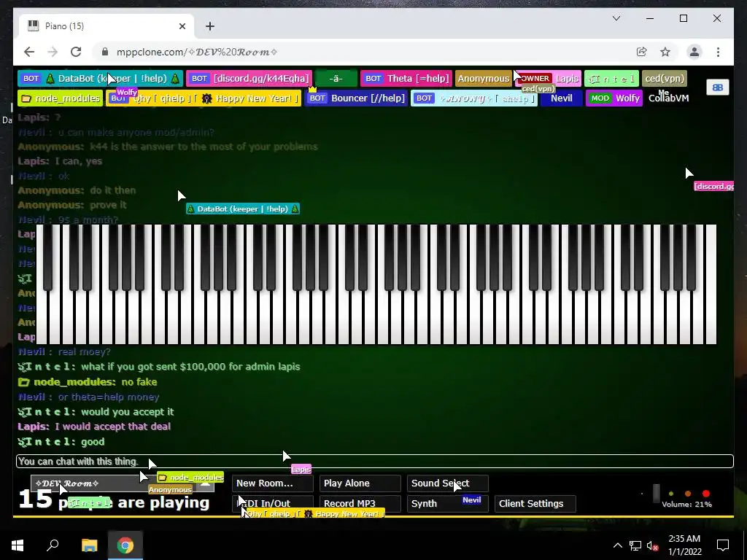
Task: Click the orange status dot near volume
Action: [687, 494]
